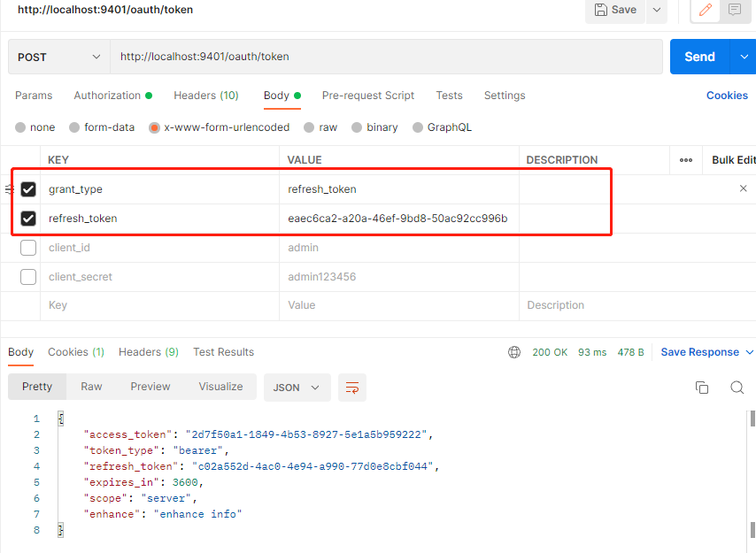The width and height of the screenshot is (756, 553).
Task: Click the grant_type key cell
Action: tap(159, 189)
